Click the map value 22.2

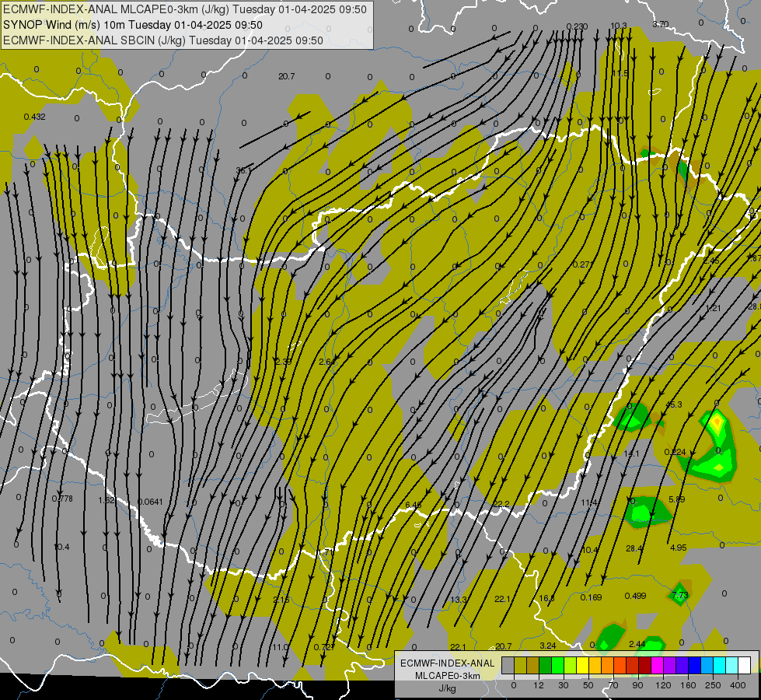(501, 504)
